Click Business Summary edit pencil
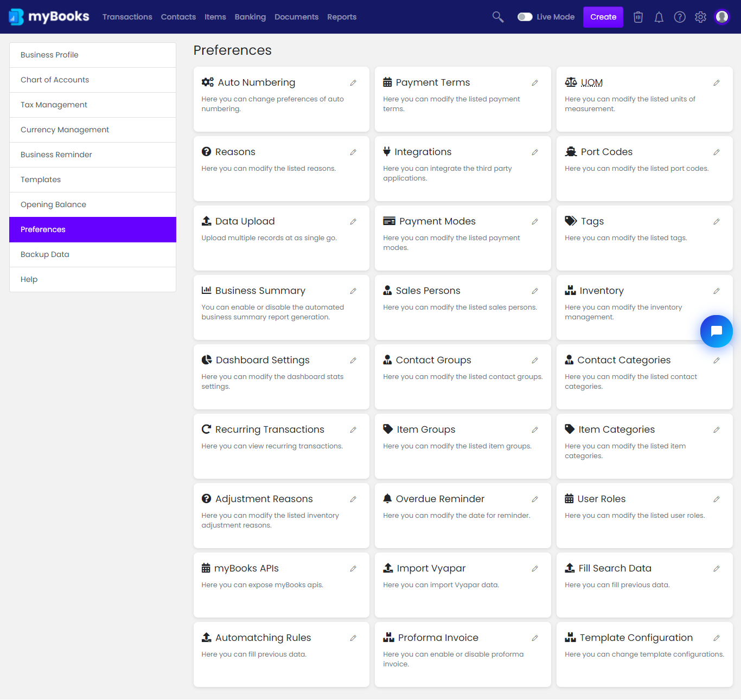Viewport: 741px width, 700px height. point(353,291)
